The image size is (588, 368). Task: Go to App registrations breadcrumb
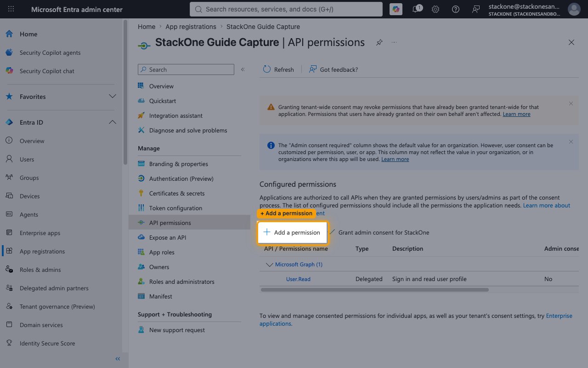(x=191, y=27)
